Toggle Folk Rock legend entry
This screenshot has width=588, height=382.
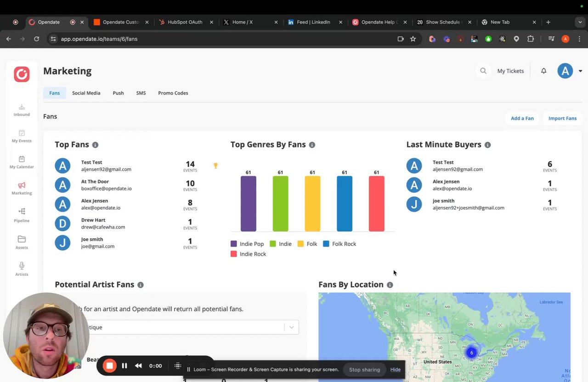click(x=339, y=244)
